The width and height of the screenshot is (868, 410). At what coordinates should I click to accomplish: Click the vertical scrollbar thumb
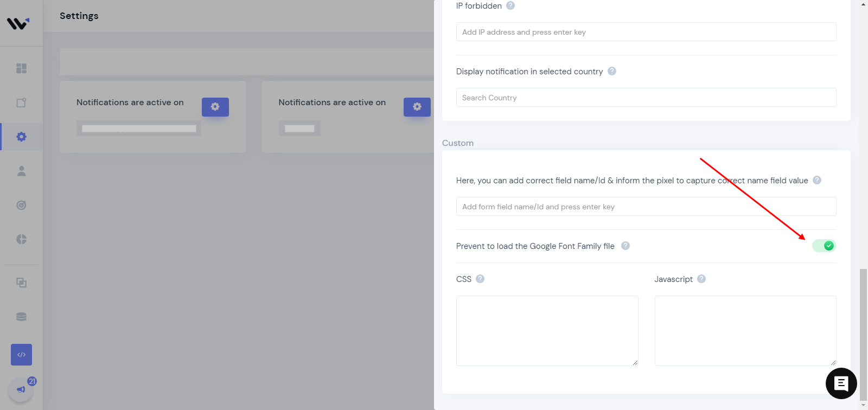pos(864,335)
